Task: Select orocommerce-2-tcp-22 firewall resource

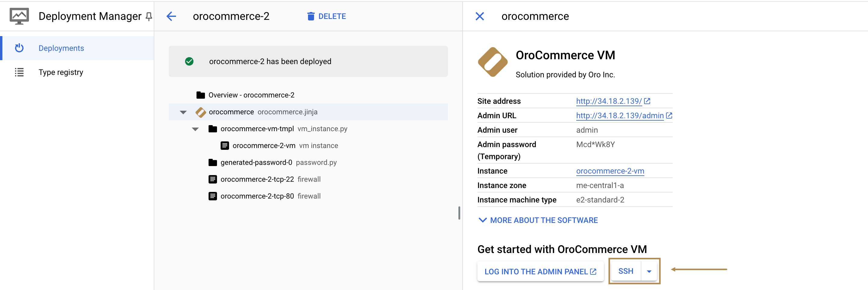Action: [257, 180]
